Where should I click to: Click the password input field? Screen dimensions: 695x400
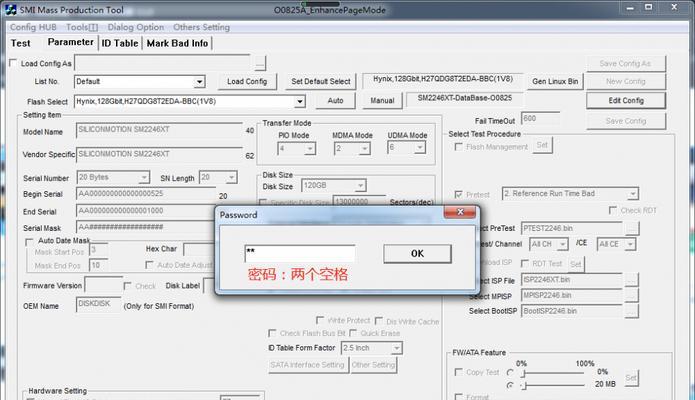click(x=300, y=253)
